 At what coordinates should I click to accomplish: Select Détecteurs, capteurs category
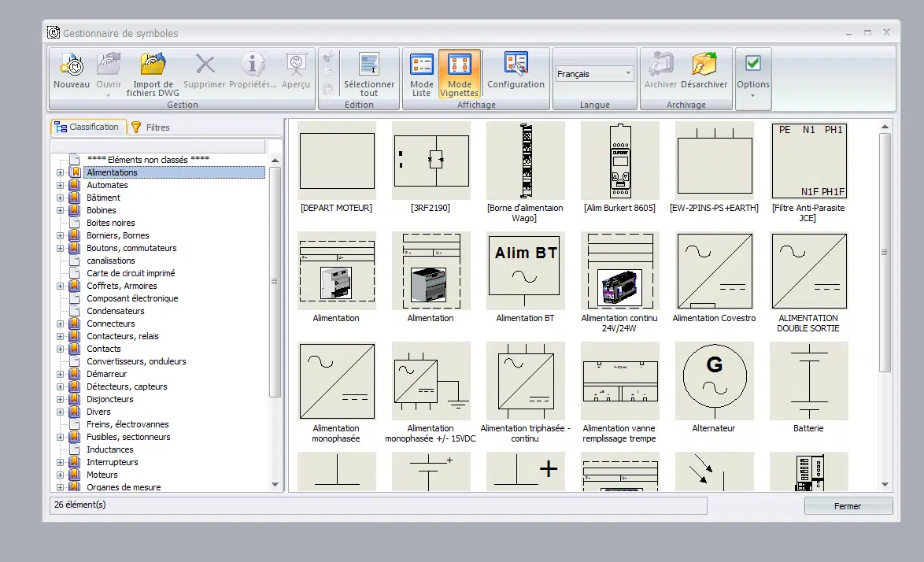click(127, 386)
